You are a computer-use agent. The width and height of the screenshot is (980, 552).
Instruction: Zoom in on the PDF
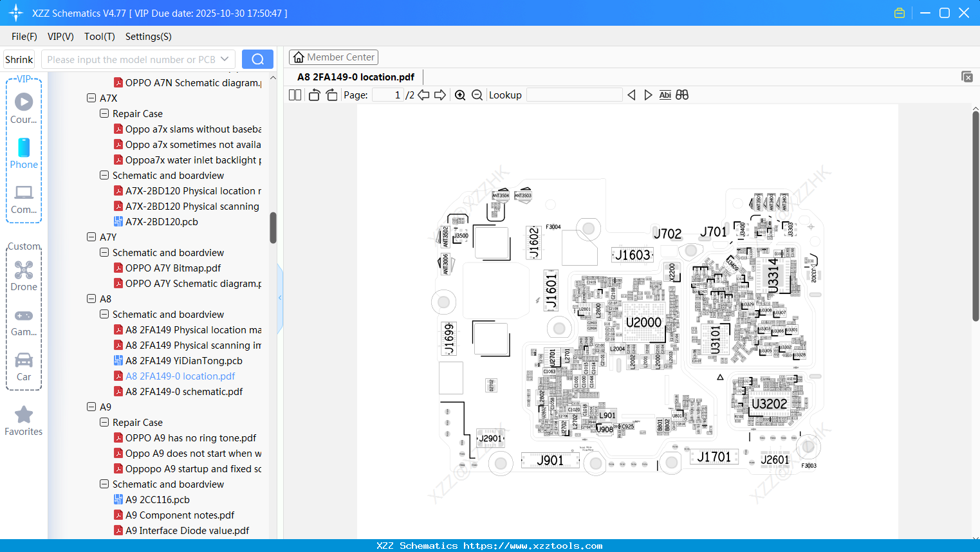[460, 95]
